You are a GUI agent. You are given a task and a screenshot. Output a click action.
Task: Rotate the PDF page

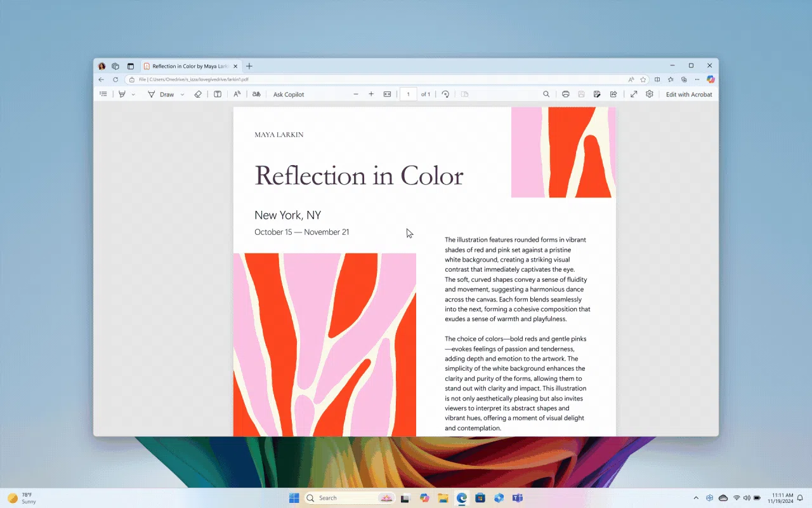(445, 94)
